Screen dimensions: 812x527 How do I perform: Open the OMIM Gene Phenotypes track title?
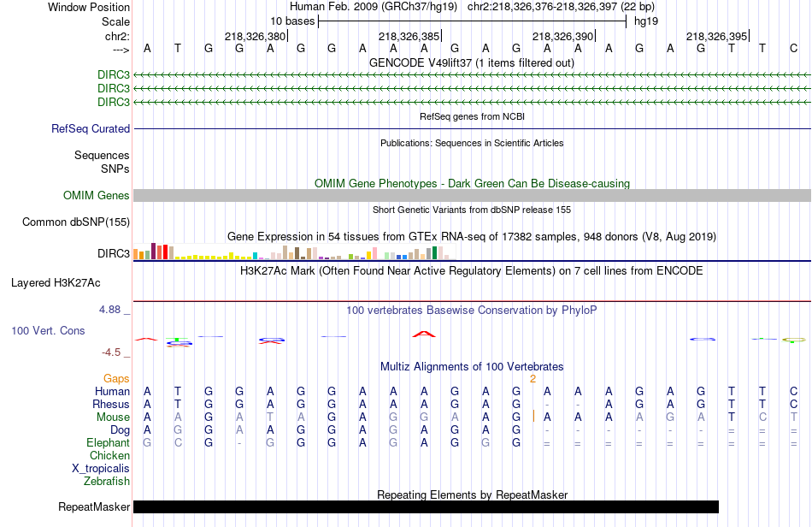472,183
